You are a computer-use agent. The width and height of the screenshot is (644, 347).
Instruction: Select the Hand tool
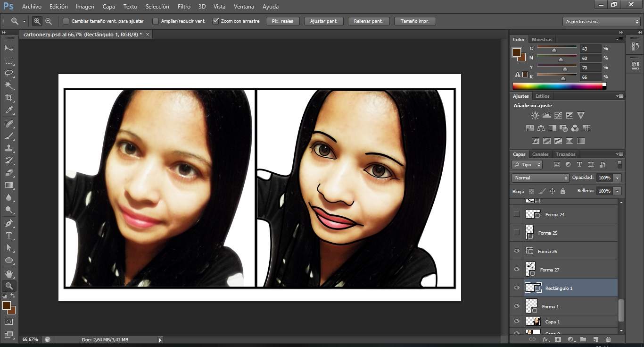coord(9,273)
